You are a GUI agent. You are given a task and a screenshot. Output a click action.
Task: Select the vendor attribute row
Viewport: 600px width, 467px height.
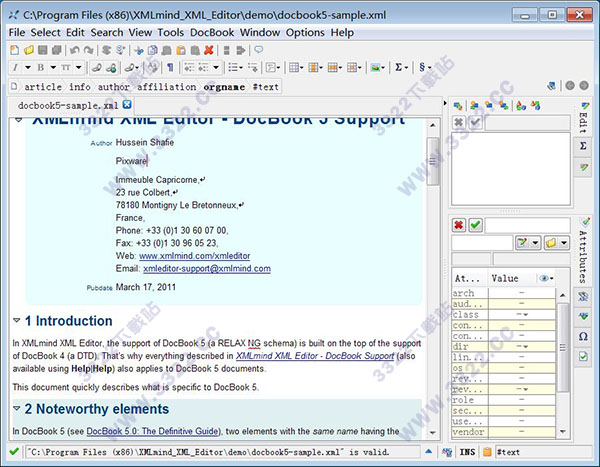[504, 432]
